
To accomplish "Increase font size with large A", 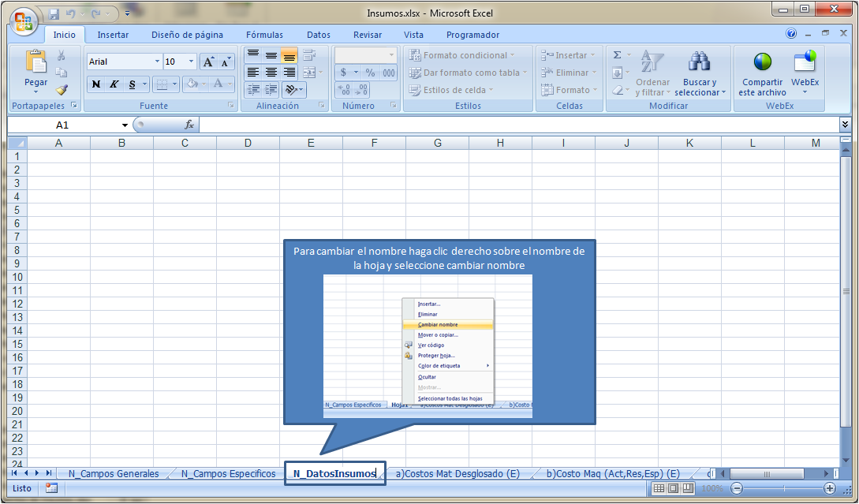I will [208, 62].
